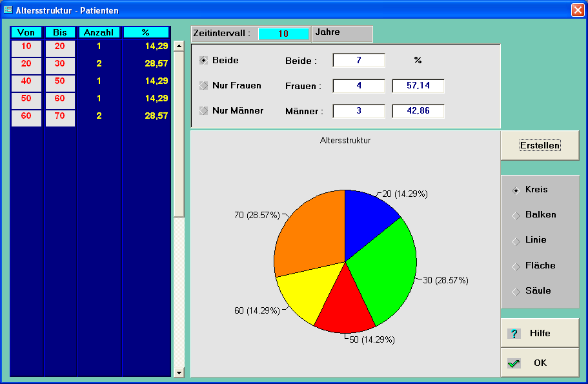
Task: Switch chart type to Linie
Action: pyautogui.click(x=516, y=240)
